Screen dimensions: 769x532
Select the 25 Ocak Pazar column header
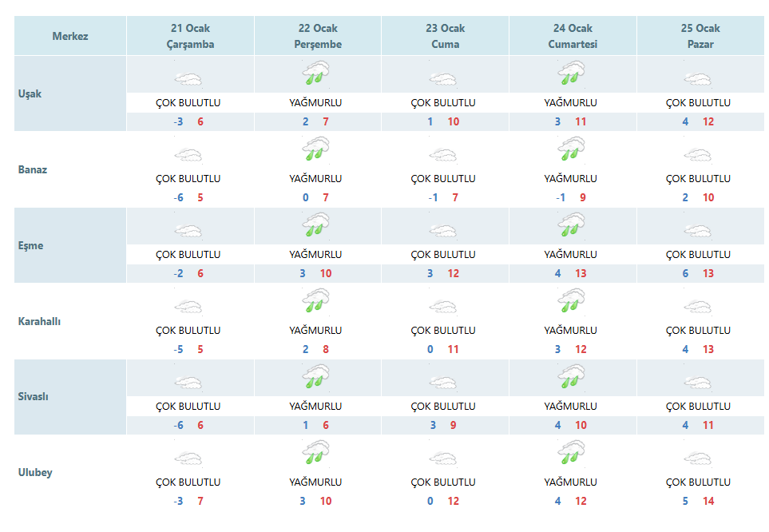tap(700, 36)
